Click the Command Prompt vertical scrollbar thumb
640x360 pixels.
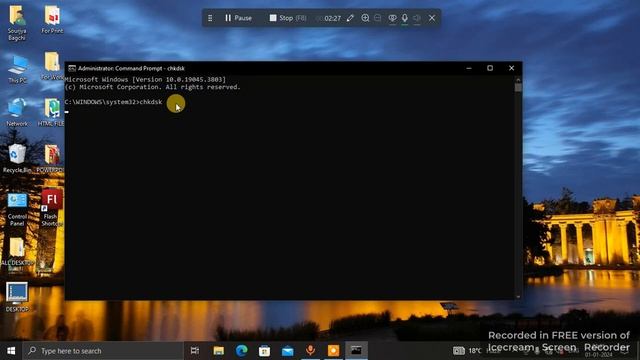518,87
